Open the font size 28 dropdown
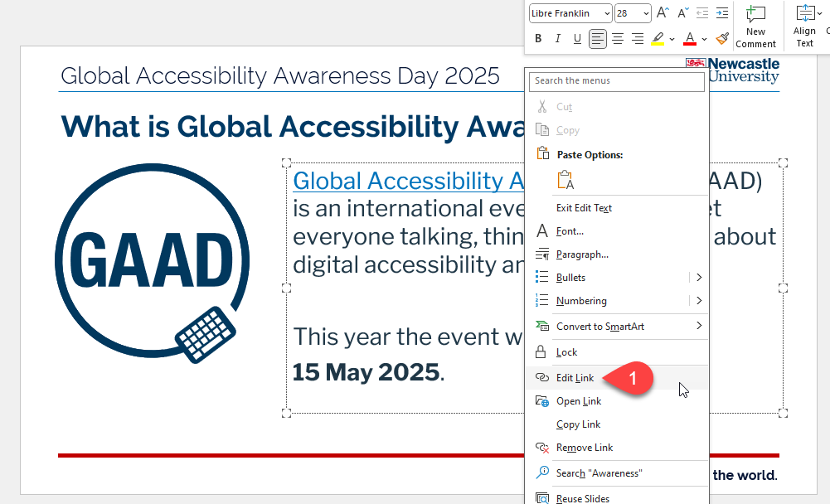Screen dimensions: 830x504 coord(645,13)
